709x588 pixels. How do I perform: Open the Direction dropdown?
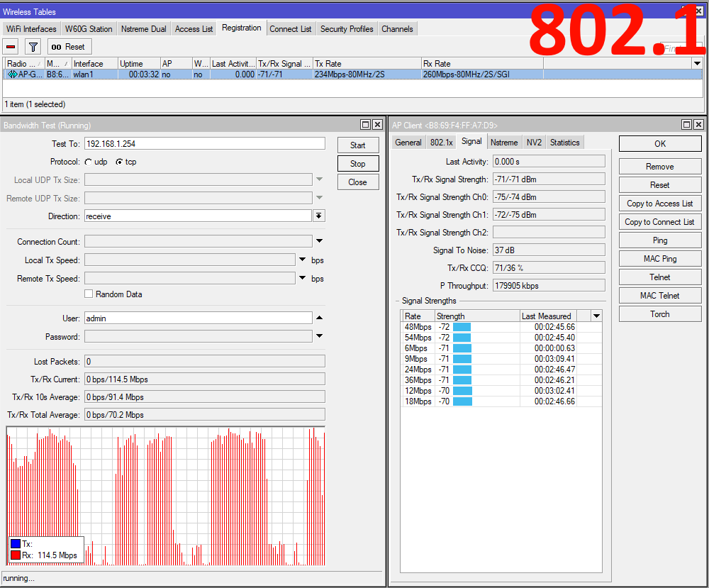point(319,216)
